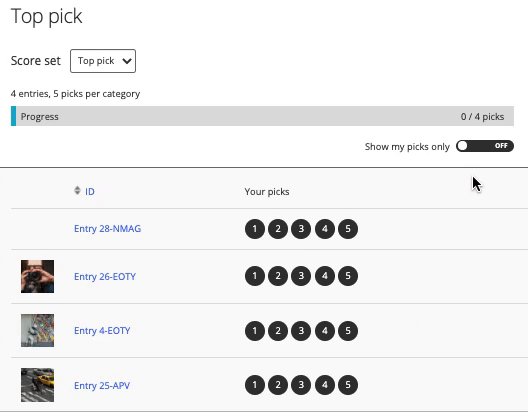Open Entry 26-EOTY link

(105, 277)
